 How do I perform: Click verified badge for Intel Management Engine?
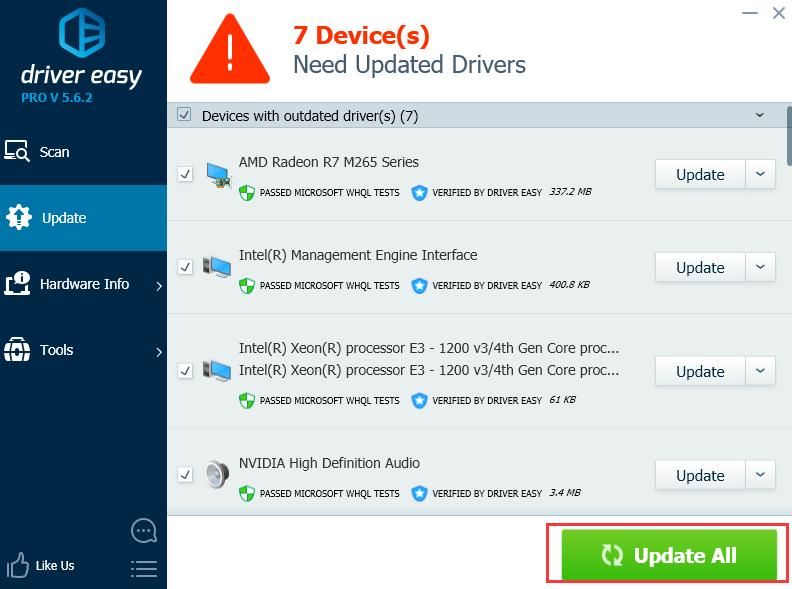(419, 285)
